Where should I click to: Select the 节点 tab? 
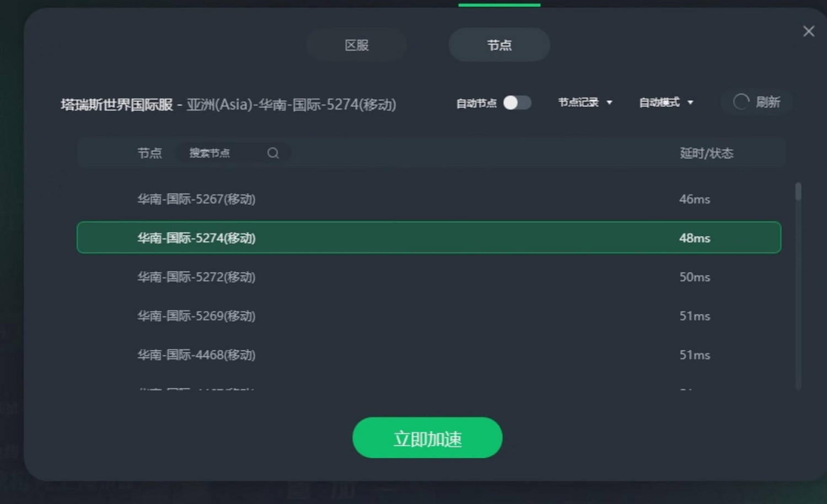tap(499, 45)
